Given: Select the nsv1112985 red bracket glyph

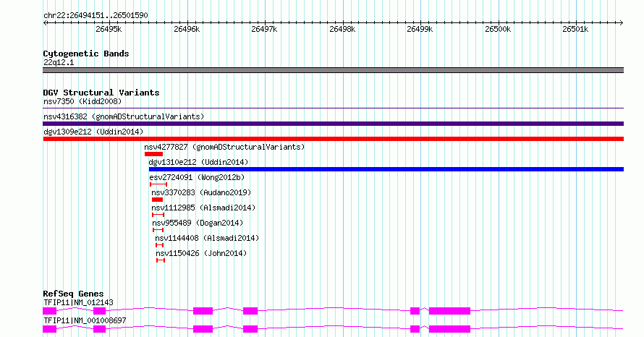Looking at the screenshot, I should click(158, 215).
